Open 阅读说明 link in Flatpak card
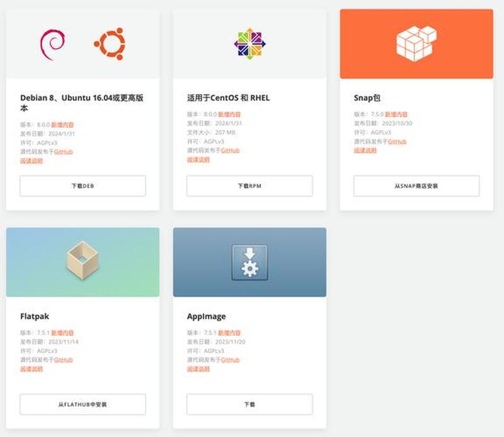 pos(31,369)
